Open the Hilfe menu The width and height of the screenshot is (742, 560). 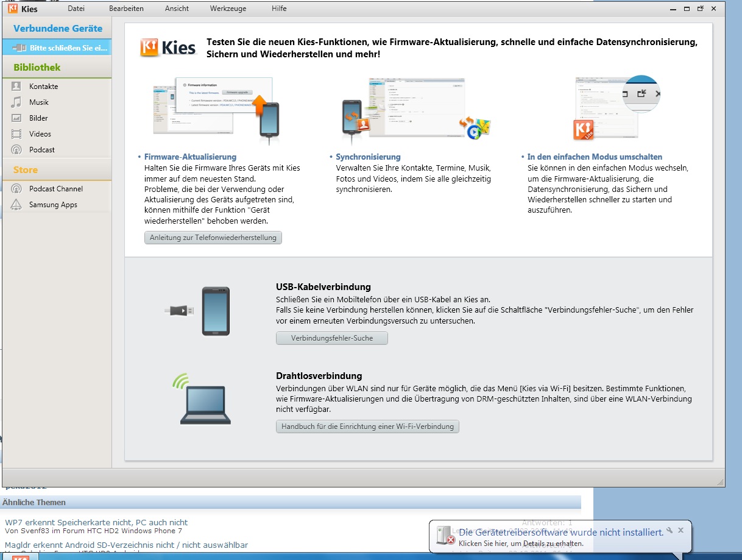click(279, 9)
